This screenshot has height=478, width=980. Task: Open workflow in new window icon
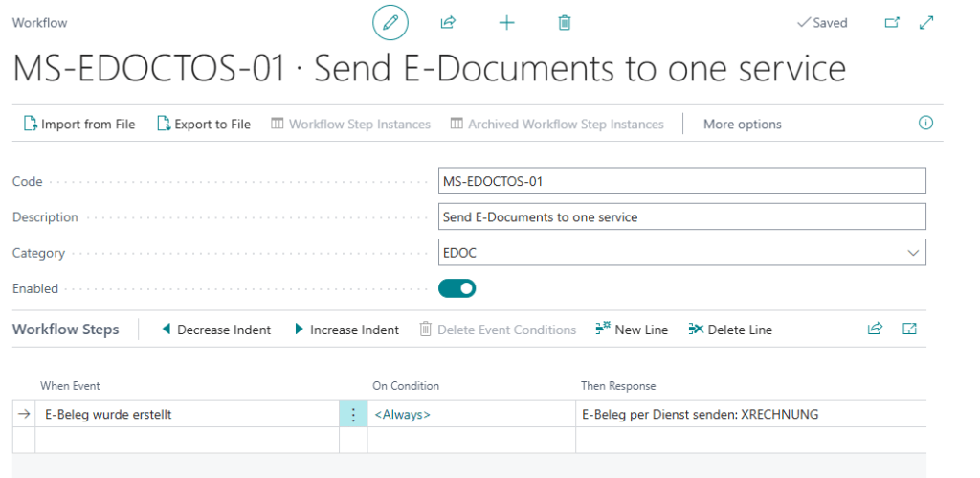pyautogui.click(x=892, y=23)
